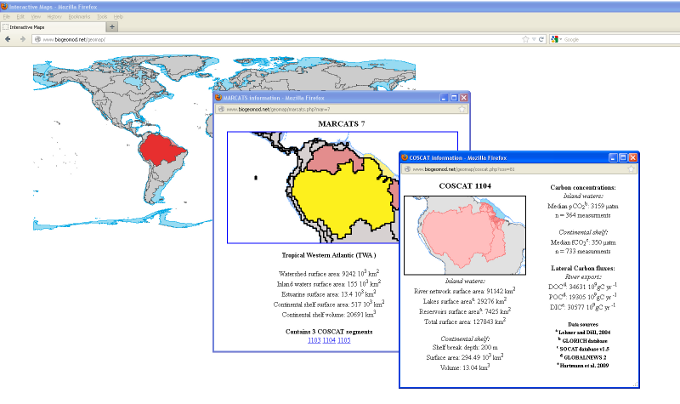Click Firefox logo in MARCATS window title bar
Screen dimensions: 680x404
click(x=219, y=98)
